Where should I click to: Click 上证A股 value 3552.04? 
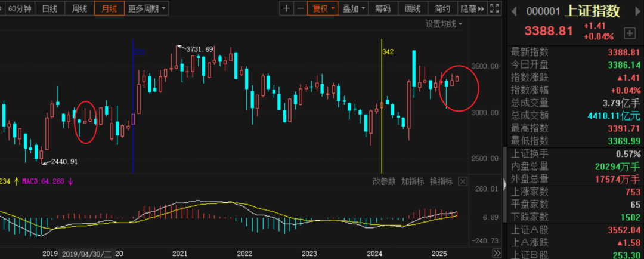[624, 229]
